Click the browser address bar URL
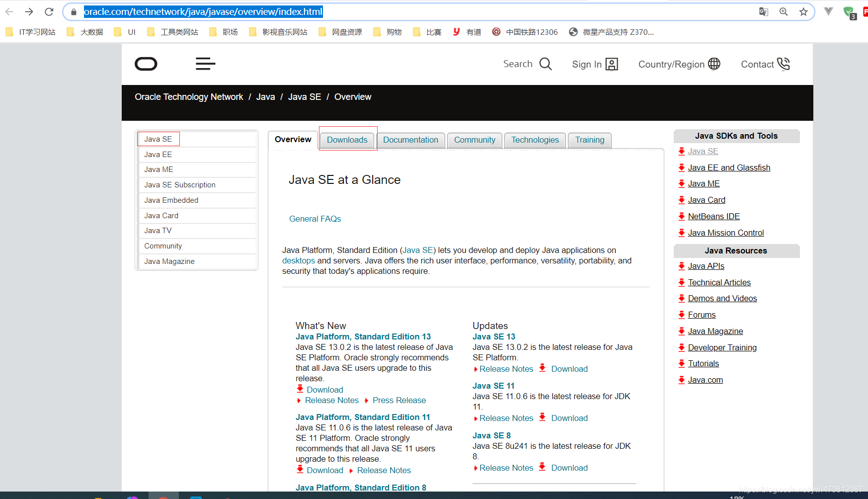This screenshot has width=868, height=499. (203, 11)
